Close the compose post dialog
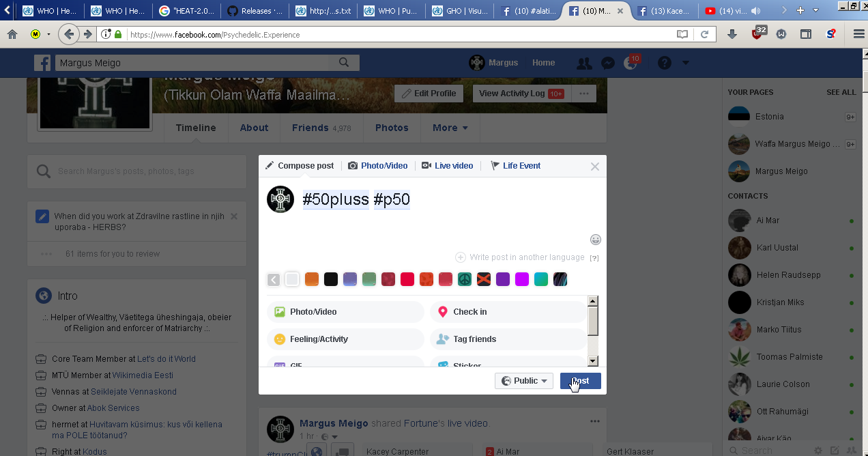This screenshot has width=868, height=456. [595, 167]
